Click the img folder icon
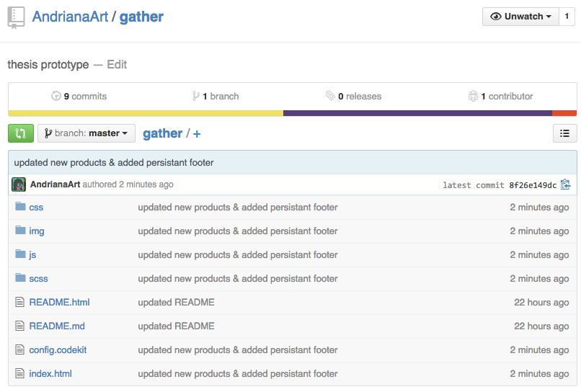Screen dimensions: 581x392 20,230
